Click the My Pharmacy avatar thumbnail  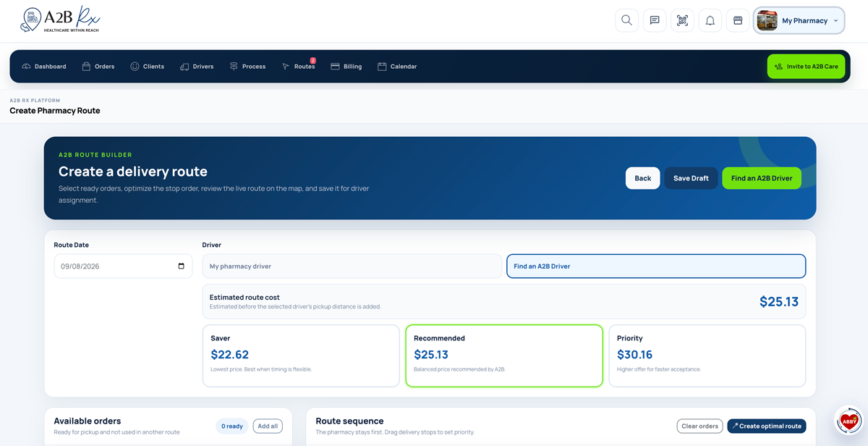click(767, 20)
